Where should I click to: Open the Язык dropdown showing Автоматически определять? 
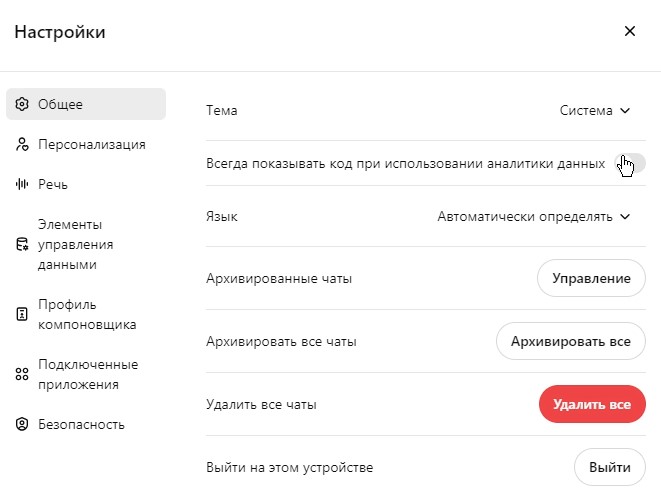534,216
